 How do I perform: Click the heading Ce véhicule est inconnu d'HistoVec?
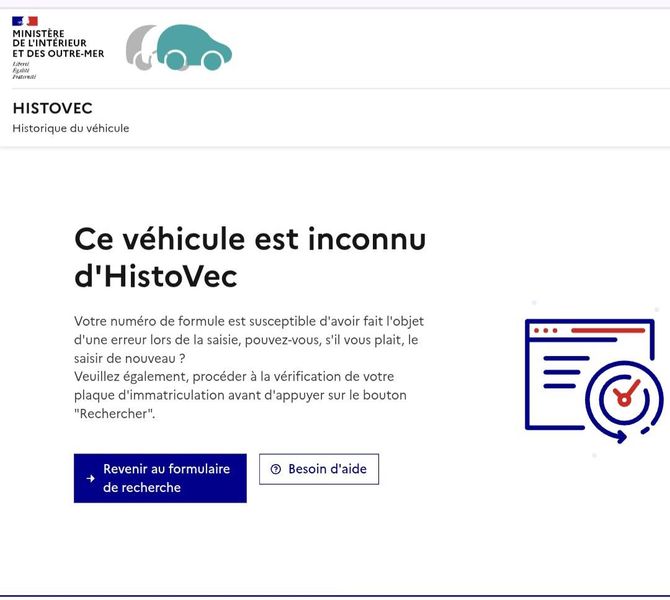point(250,258)
